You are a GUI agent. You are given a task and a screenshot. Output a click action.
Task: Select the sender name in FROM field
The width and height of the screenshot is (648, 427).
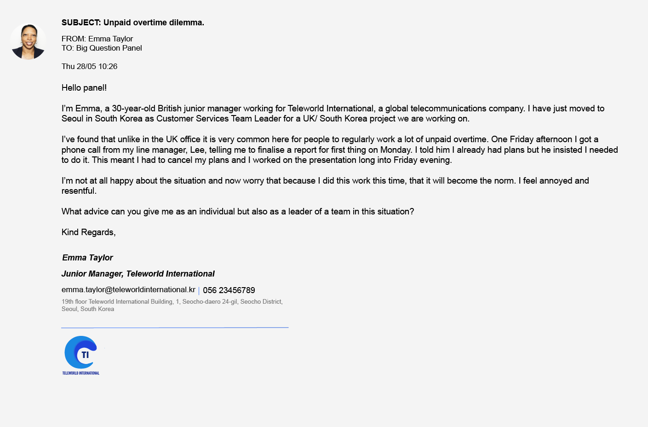tap(110, 39)
